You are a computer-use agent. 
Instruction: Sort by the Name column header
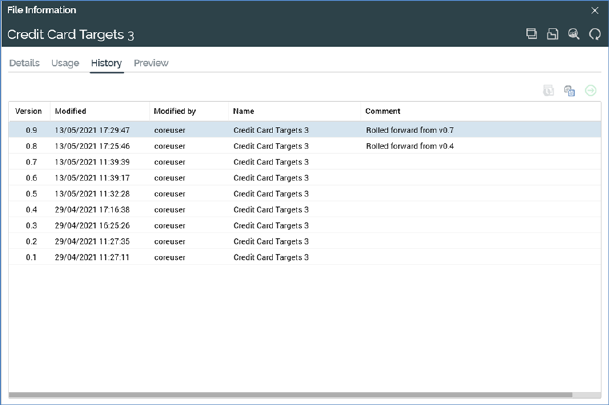click(x=244, y=111)
